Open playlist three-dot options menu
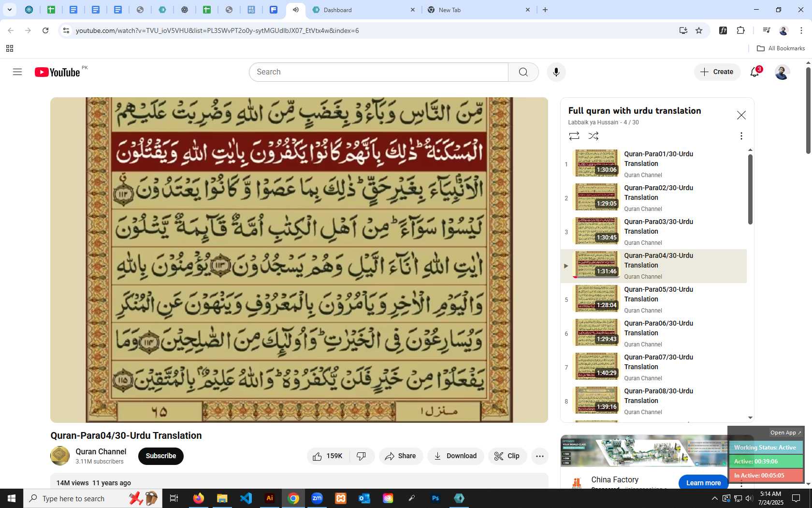Viewport: 812px width, 508px height. point(741,136)
